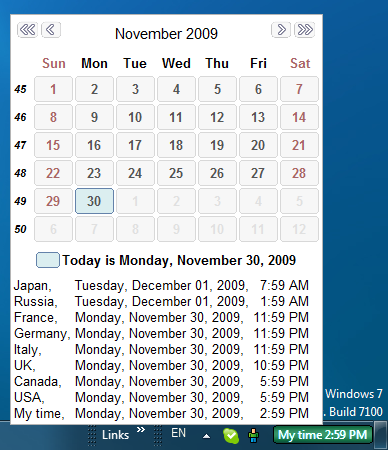Go to previous year with double-left arrow
This screenshot has height=450, width=388.
[x=27, y=30]
